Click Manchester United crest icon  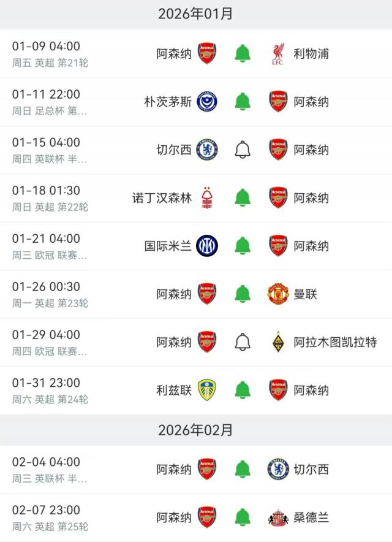point(278,294)
